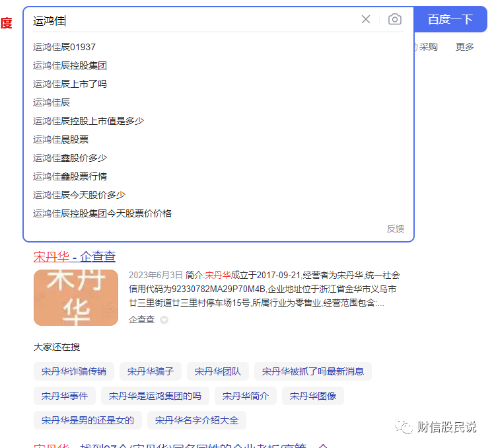The image size is (492, 448).
Task: Expand the dropdown arrow next to 企查查
Action: 164,320
